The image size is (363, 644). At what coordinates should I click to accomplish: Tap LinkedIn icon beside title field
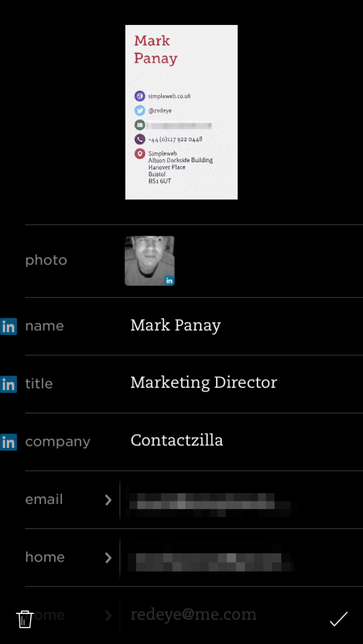(x=8, y=385)
